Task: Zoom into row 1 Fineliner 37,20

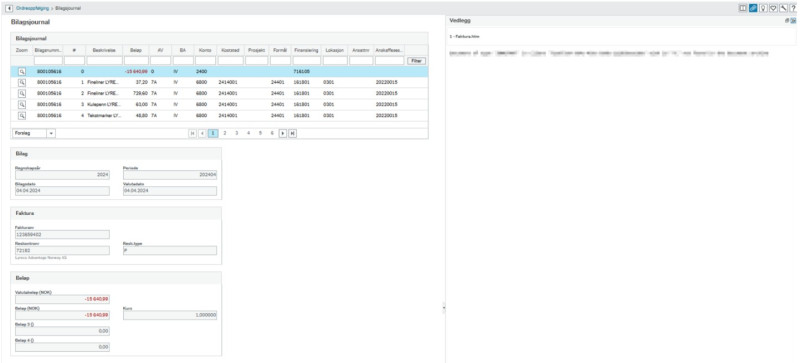Action: (x=22, y=82)
